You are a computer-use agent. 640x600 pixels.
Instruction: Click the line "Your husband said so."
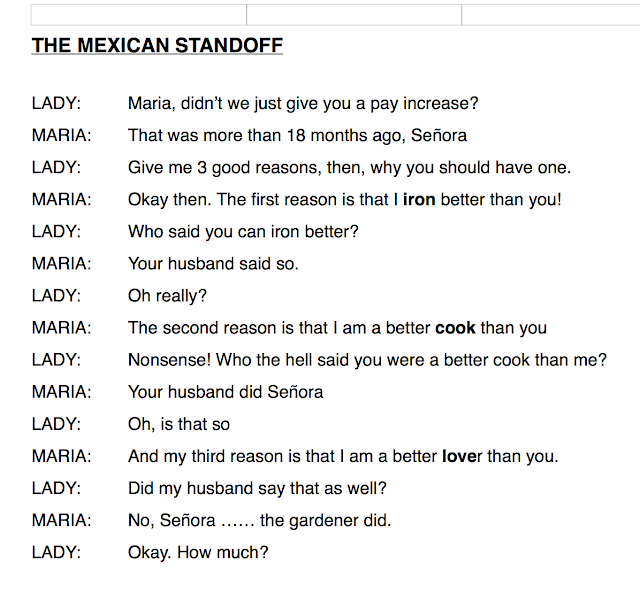point(213,264)
